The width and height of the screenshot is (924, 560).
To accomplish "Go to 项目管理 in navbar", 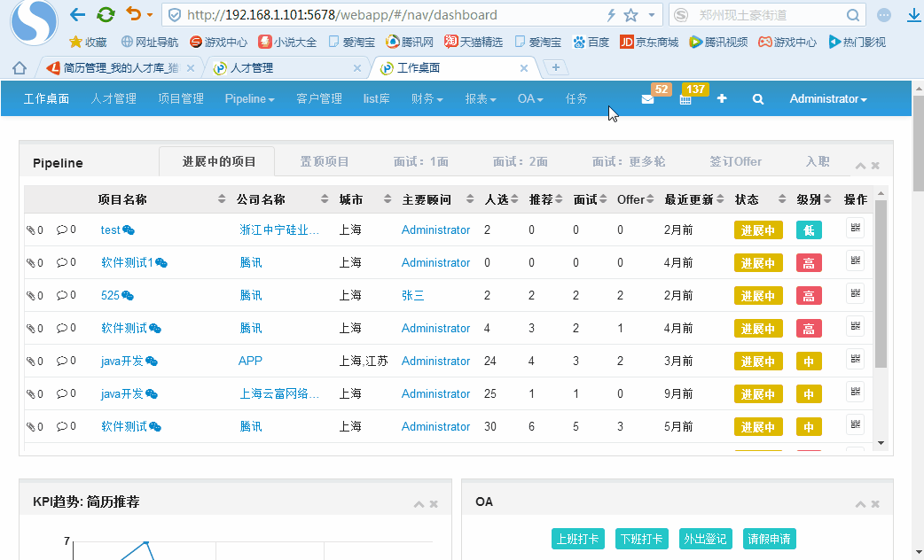I will click(x=181, y=99).
